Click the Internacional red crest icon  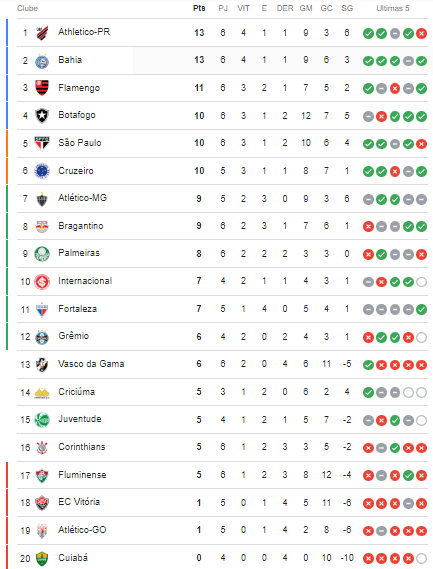click(42, 282)
